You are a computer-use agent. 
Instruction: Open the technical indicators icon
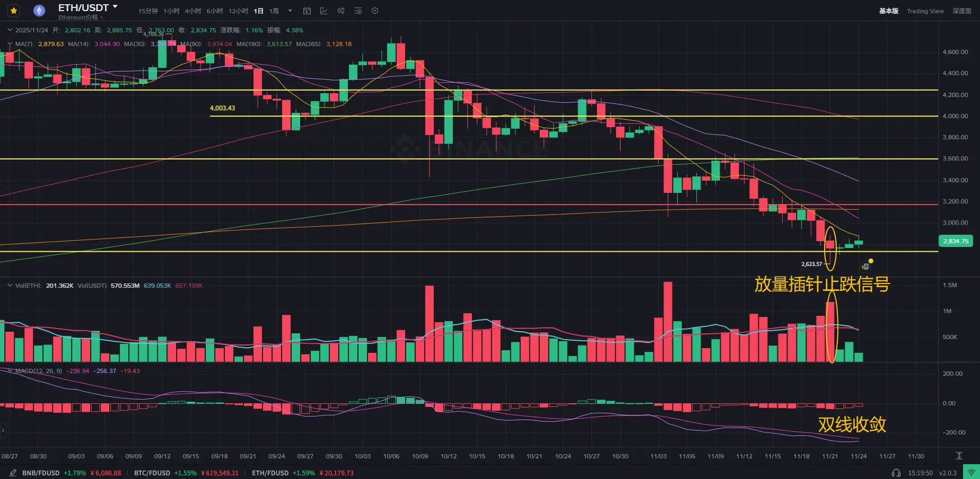pyautogui.click(x=324, y=11)
